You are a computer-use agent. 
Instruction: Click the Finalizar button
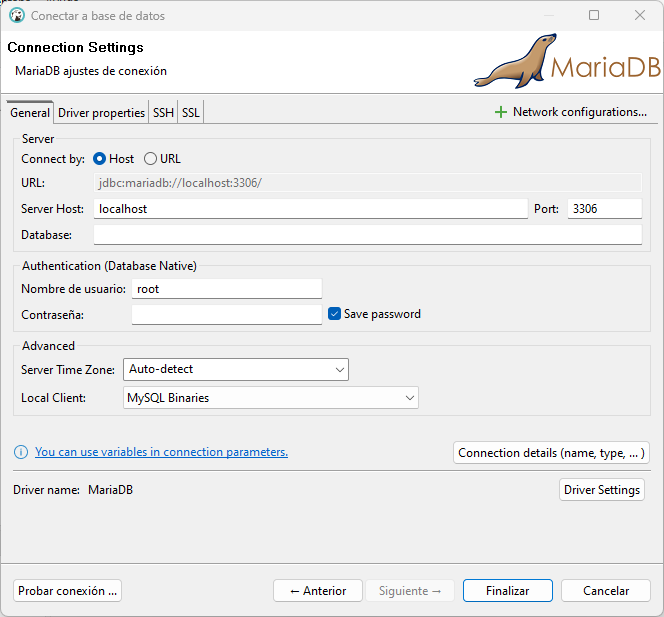(507, 591)
